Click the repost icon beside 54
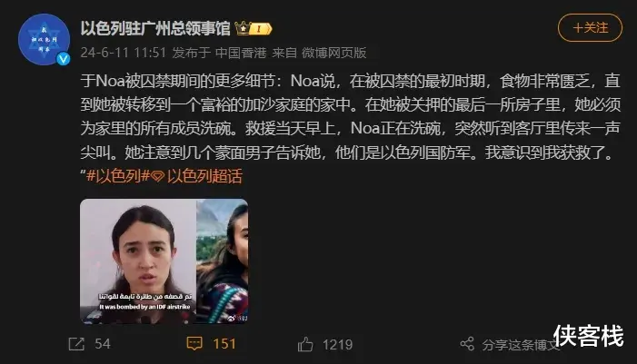This screenshot has width=637, height=364. 76,344
